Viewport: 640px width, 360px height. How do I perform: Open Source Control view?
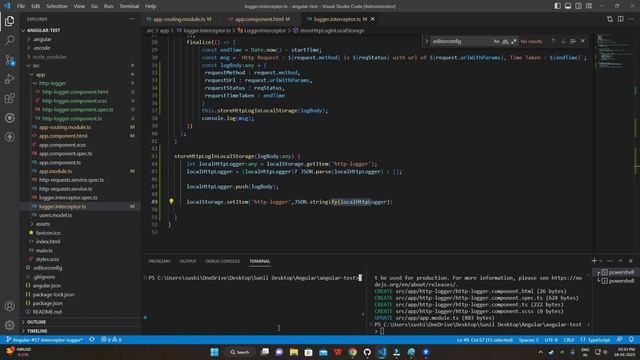[9, 60]
